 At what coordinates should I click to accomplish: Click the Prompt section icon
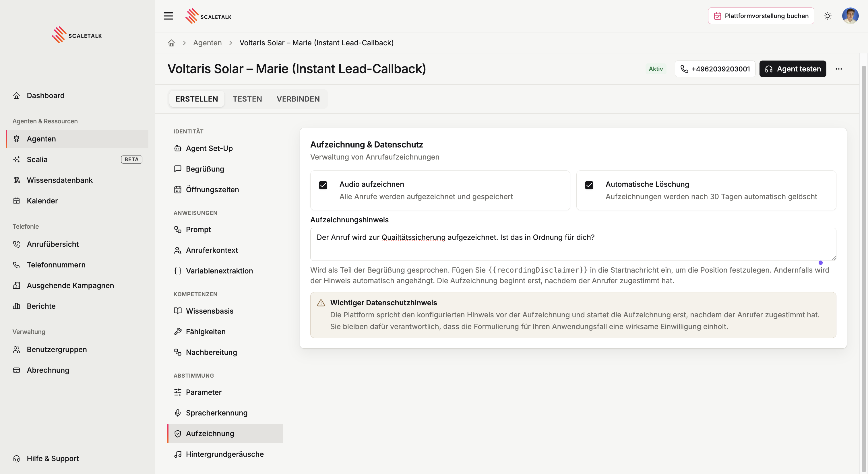(178, 230)
